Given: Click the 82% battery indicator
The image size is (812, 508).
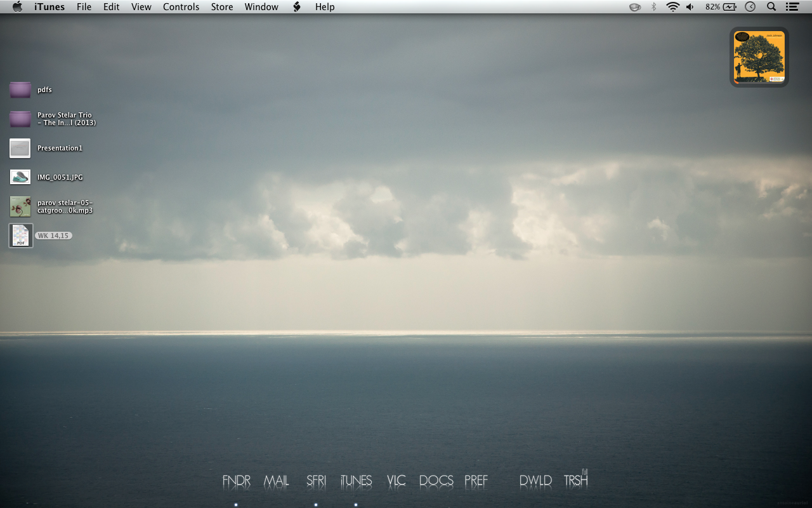Looking at the screenshot, I should click(721, 7).
